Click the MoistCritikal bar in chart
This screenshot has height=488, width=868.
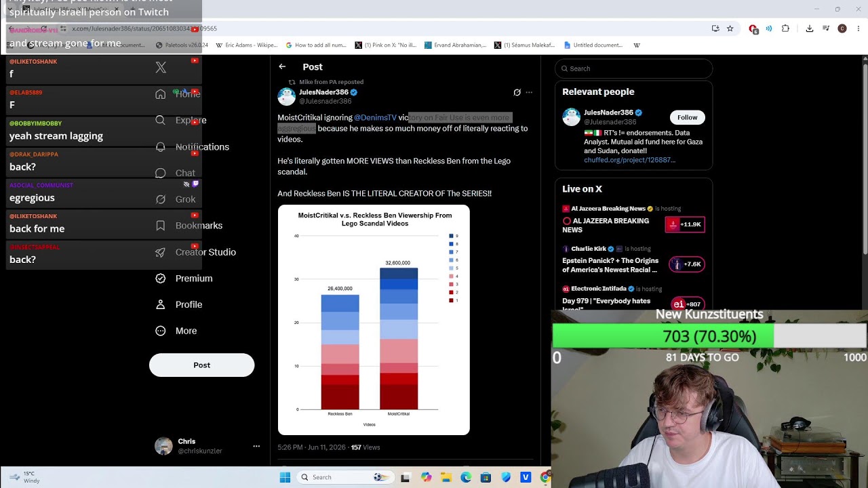(x=399, y=338)
